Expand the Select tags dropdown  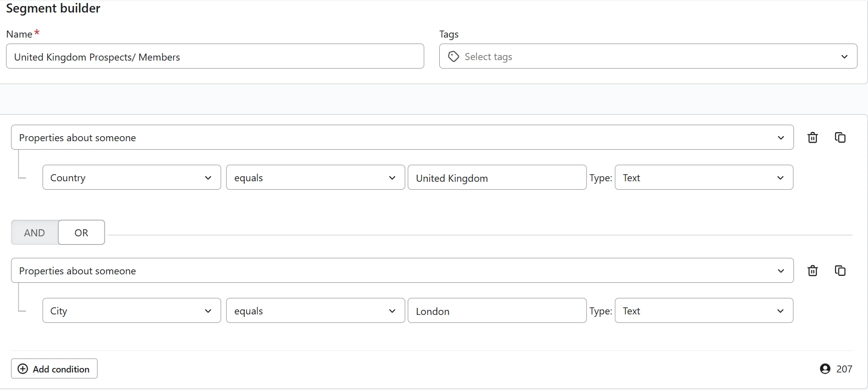click(x=844, y=57)
